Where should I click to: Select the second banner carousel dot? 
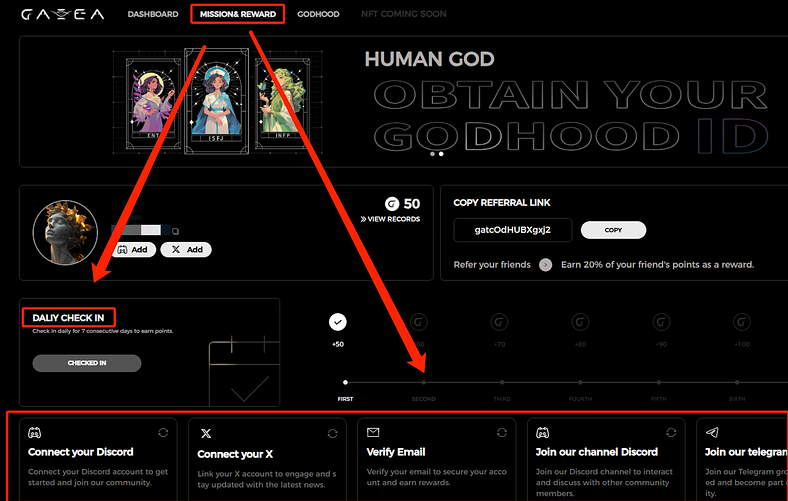pyautogui.click(x=441, y=154)
